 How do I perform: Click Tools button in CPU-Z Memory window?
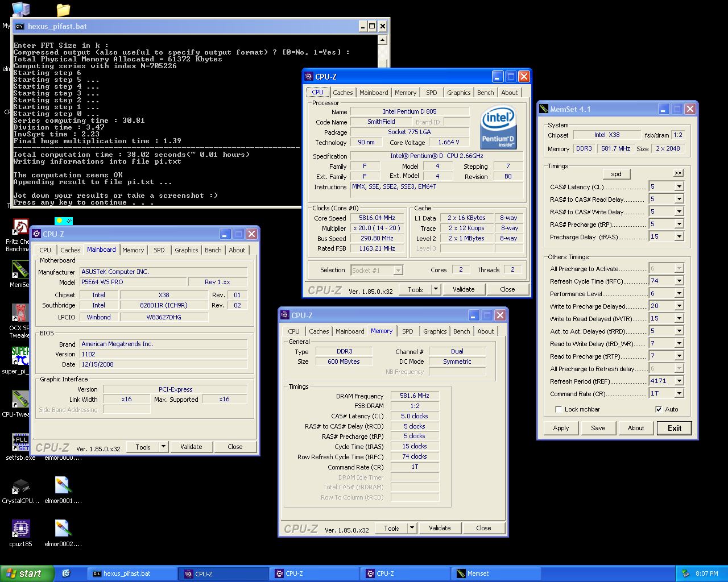click(x=392, y=528)
